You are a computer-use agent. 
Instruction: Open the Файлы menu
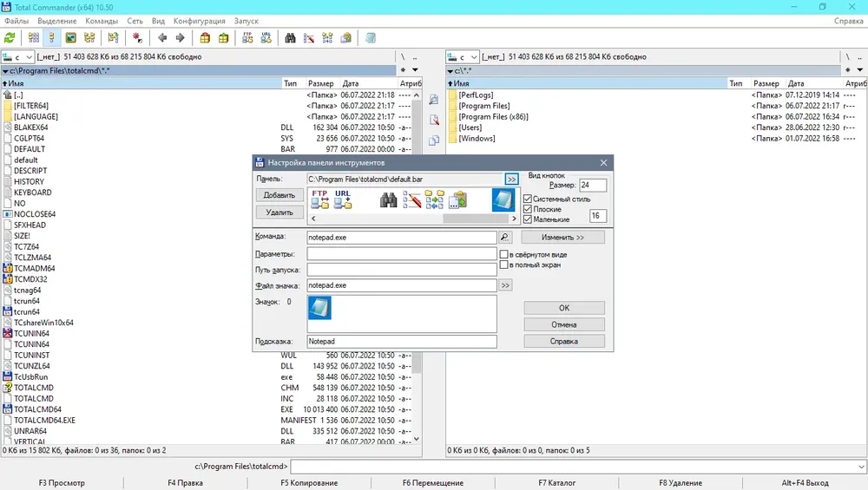[16, 21]
